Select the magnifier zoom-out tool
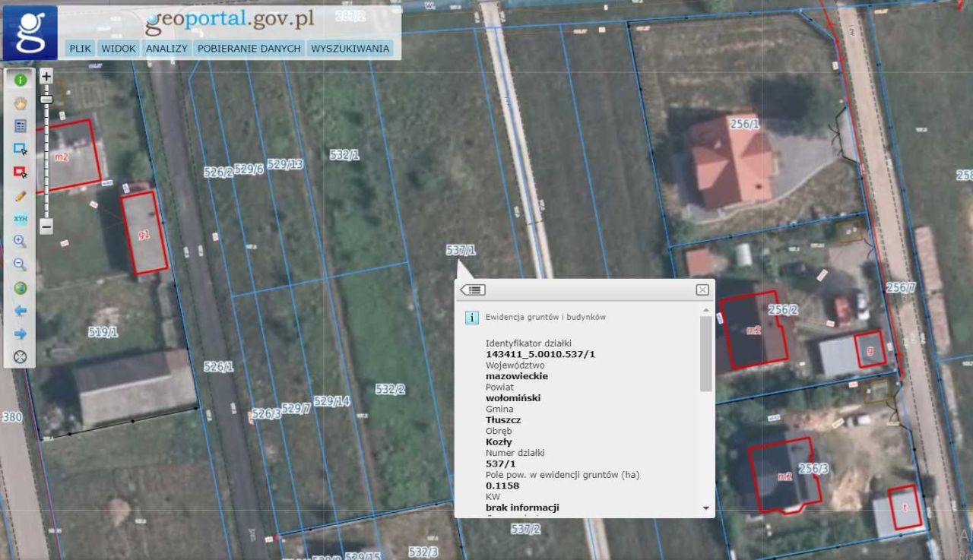The image size is (973, 560). click(x=21, y=264)
